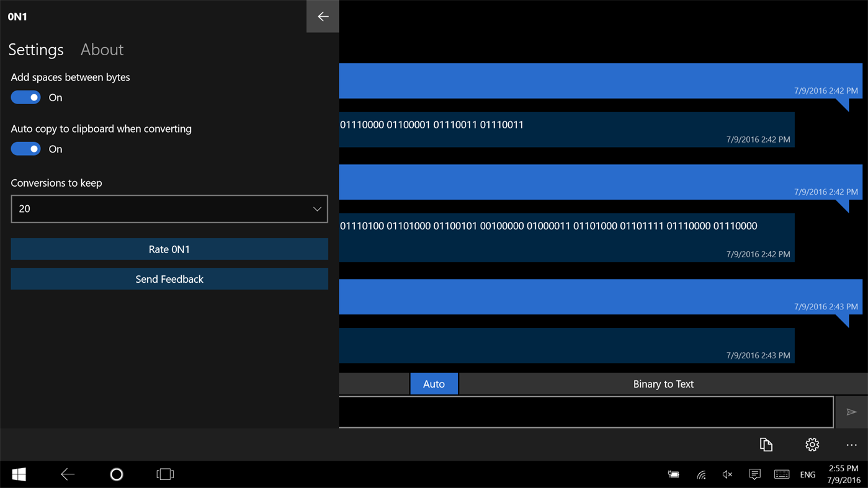The width and height of the screenshot is (868, 488).
Task: Open the settings gear icon
Action: pyautogui.click(x=812, y=445)
